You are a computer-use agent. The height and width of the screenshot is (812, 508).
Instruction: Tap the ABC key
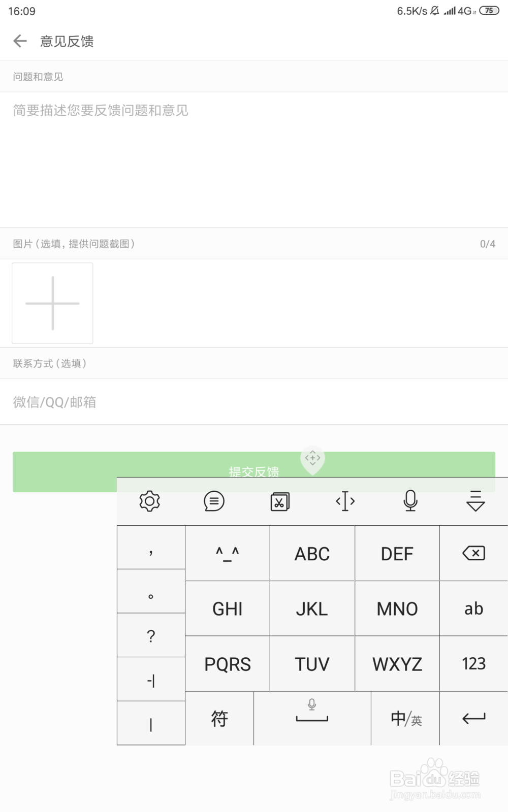[x=312, y=553]
